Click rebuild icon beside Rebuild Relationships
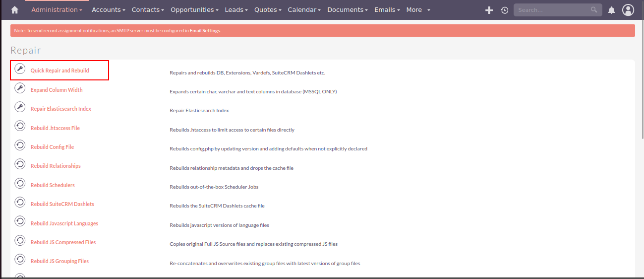644x279 pixels. point(20,164)
